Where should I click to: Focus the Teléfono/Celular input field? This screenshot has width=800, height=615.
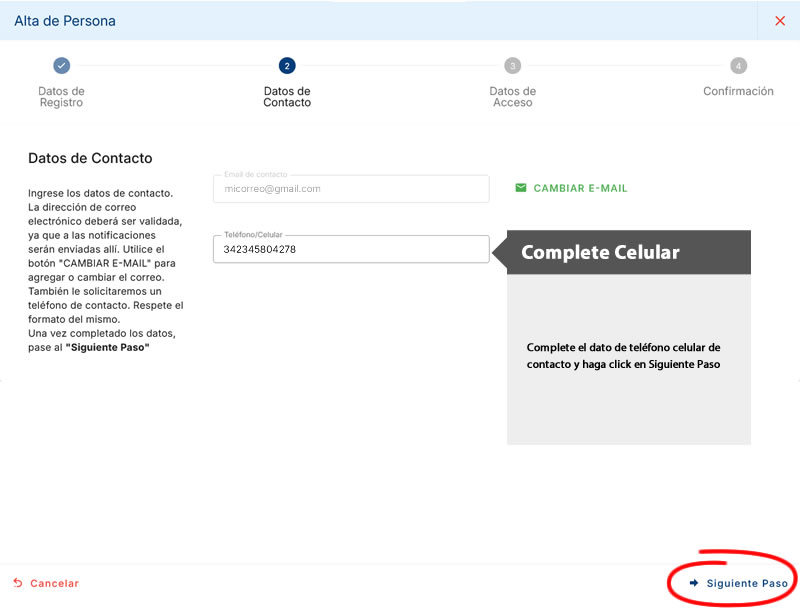pos(350,249)
